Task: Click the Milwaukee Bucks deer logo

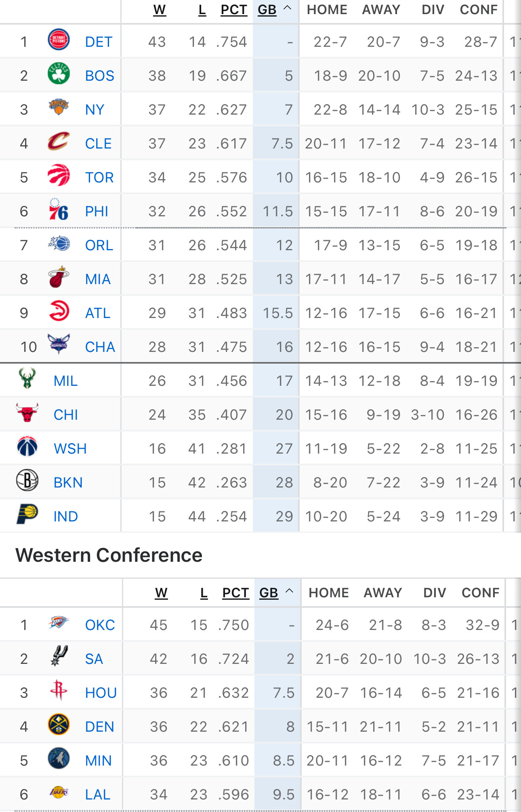Action: pos(27,379)
